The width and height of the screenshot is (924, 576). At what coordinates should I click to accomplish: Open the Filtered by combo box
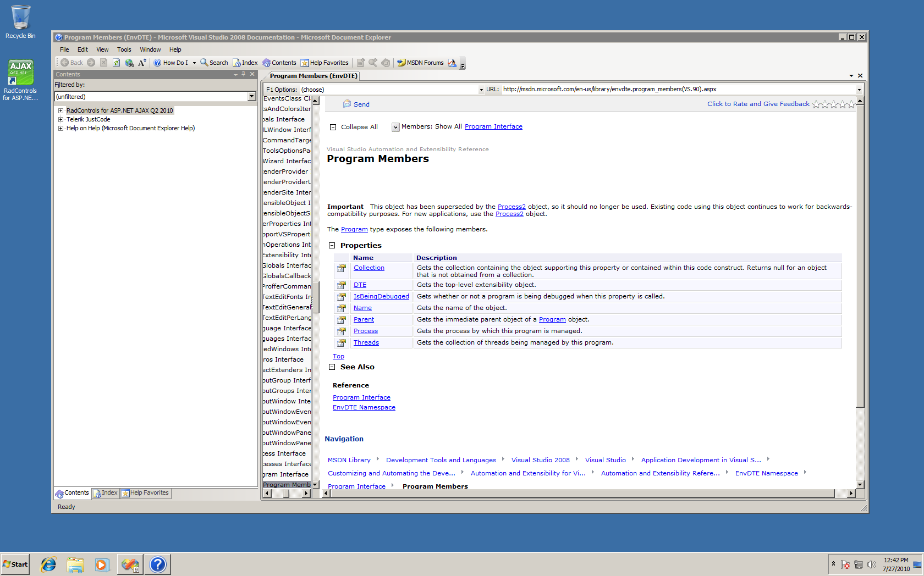pyautogui.click(x=156, y=97)
